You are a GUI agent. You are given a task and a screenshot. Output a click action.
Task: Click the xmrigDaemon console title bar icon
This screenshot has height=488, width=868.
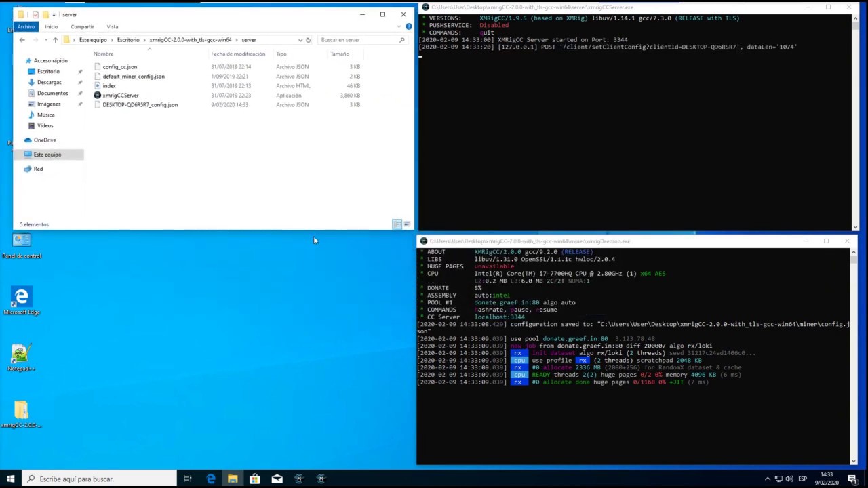point(423,241)
